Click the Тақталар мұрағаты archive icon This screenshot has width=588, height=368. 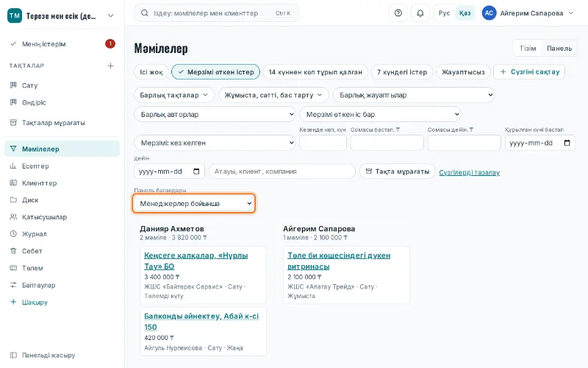[x=13, y=123]
